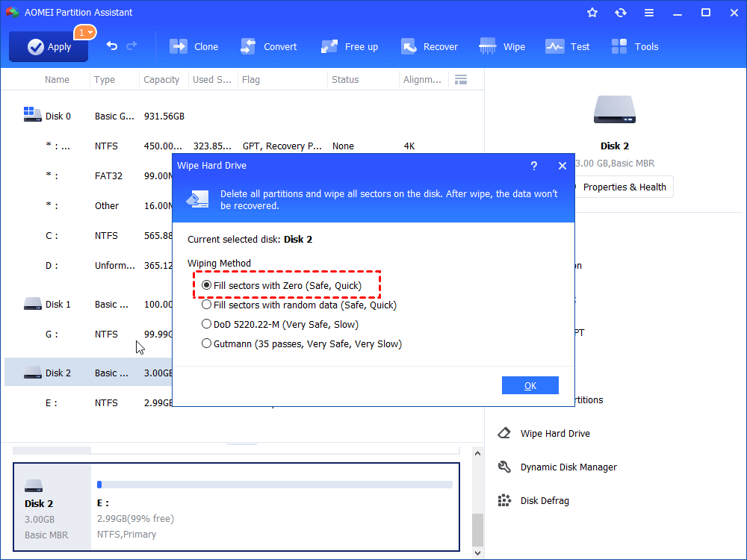
Task: Click the E: partition usage bar
Action: click(x=274, y=485)
